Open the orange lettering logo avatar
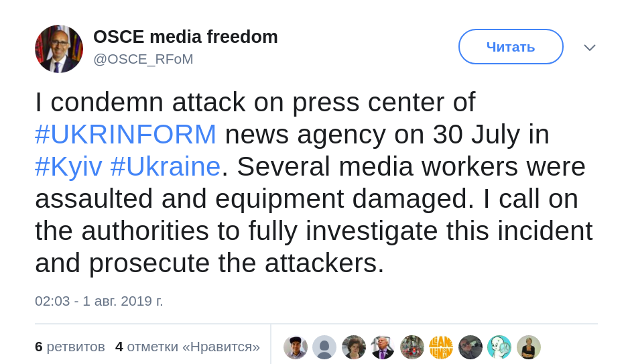 pos(441,347)
